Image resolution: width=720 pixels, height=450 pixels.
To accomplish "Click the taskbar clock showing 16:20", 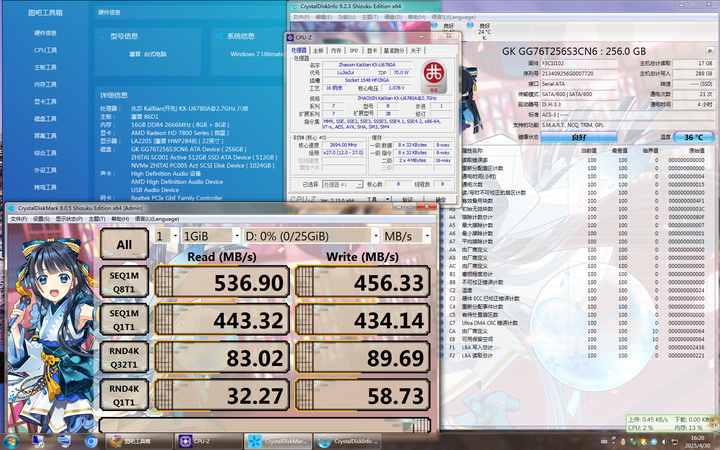I will tap(697, 442).
